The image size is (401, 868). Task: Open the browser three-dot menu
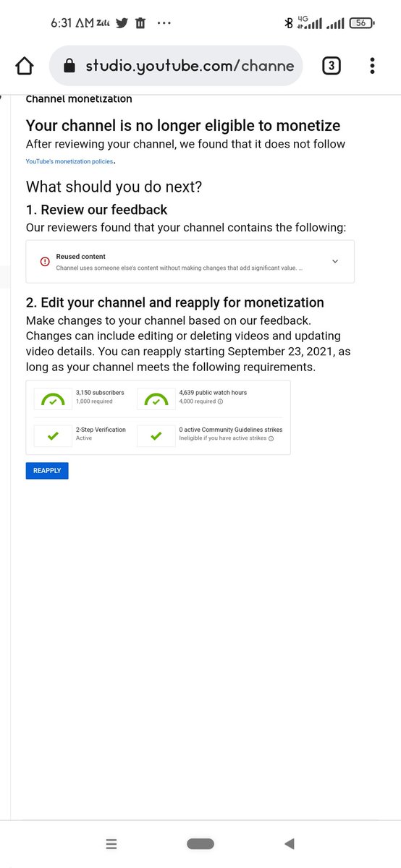(372, 66)
